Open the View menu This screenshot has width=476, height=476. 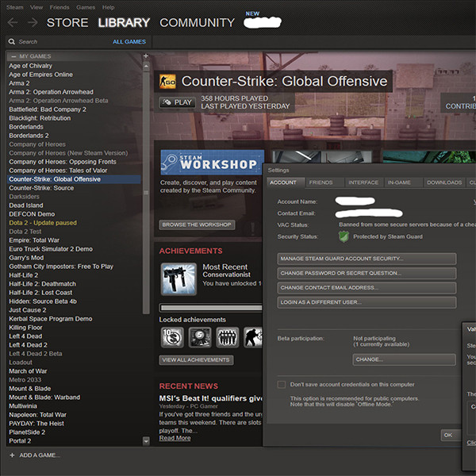tap(36, 7)
